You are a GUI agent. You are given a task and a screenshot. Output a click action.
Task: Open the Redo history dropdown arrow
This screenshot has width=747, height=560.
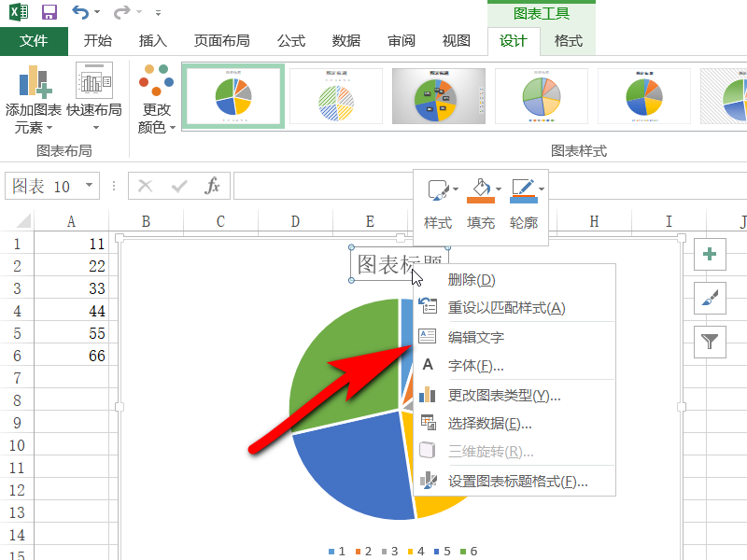139,12
